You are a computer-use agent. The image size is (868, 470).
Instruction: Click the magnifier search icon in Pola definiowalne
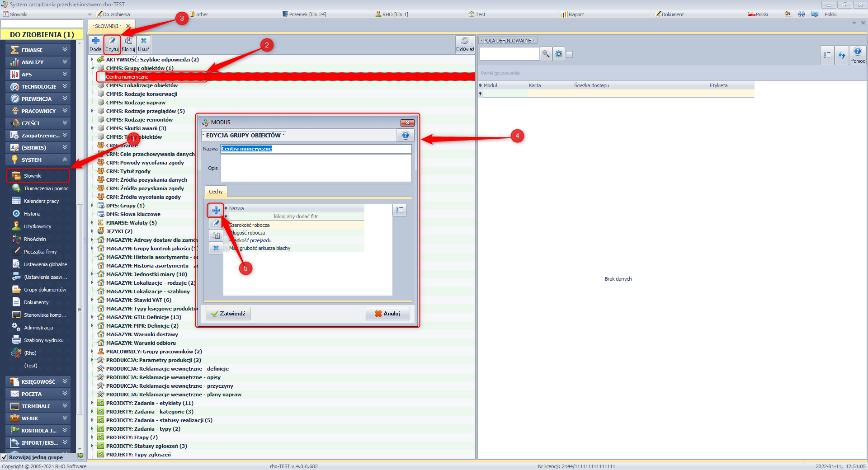(546, 54)
